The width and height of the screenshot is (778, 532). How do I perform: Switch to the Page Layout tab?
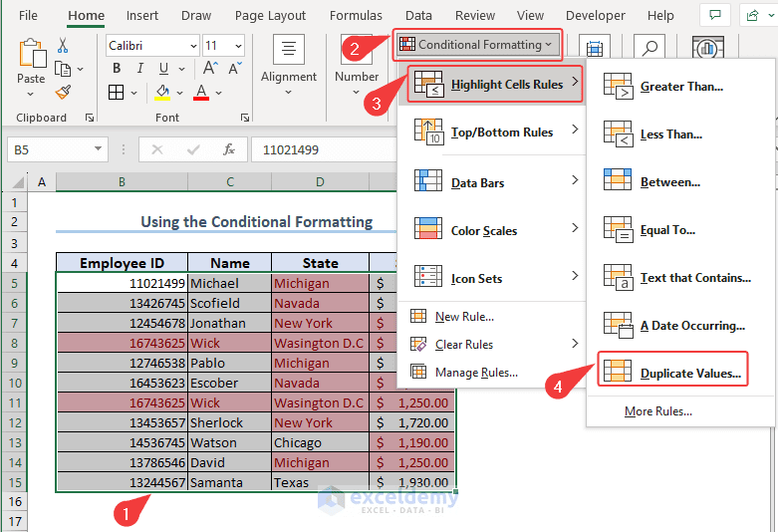click(270, 15)
